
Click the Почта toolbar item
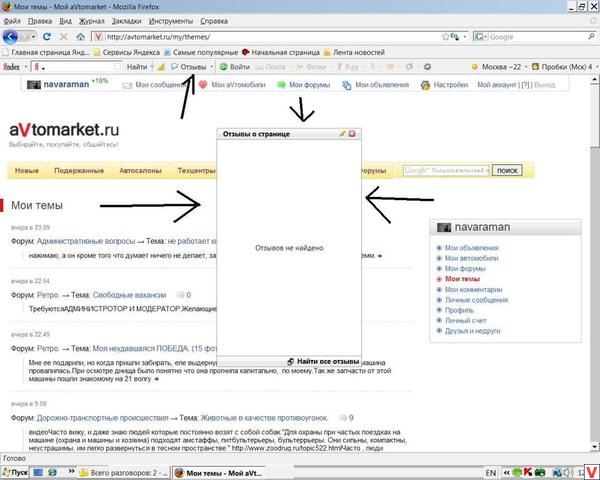tap(271, 67)
